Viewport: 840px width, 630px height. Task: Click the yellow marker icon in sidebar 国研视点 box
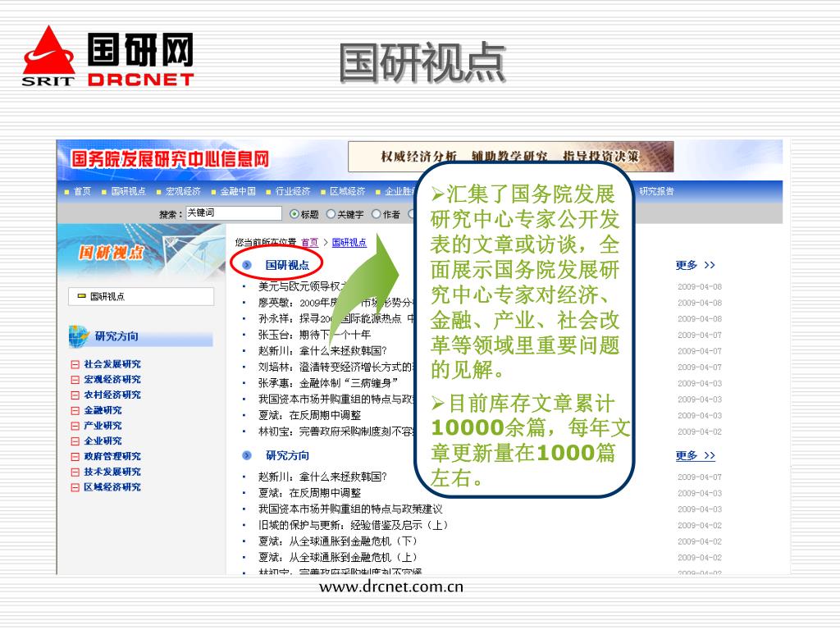point(82,296)
